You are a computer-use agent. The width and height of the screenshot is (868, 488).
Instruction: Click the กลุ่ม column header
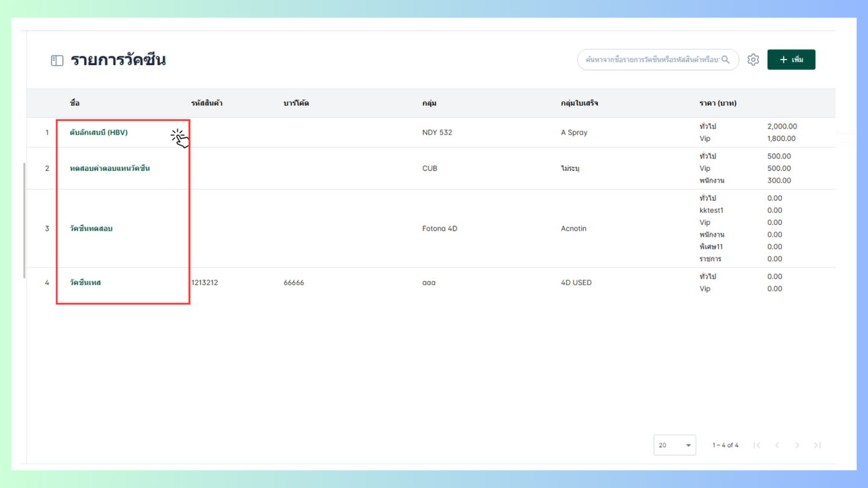click(429, 103)
